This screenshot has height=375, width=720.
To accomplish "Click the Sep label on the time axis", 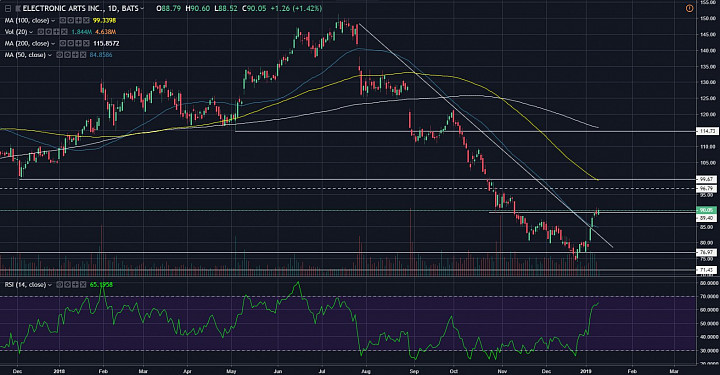I will tap(414, 370).
